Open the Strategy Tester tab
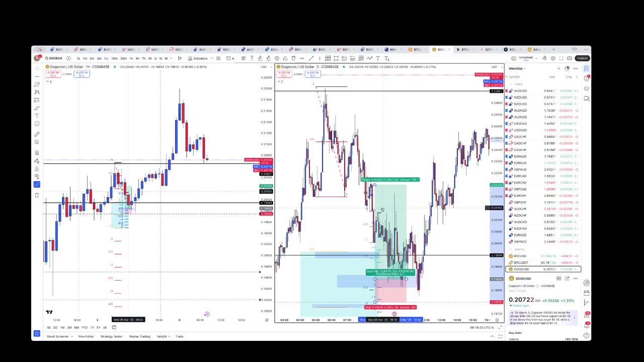Screen dimensions: 644x362 [111, 336]
